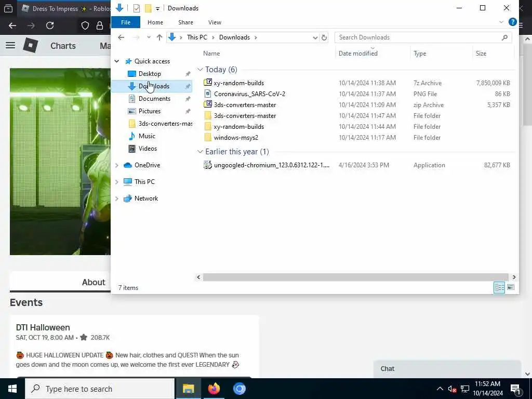Click the browser back arrow
The height and width of the screenshot is (399, 532).
[12, 25]
